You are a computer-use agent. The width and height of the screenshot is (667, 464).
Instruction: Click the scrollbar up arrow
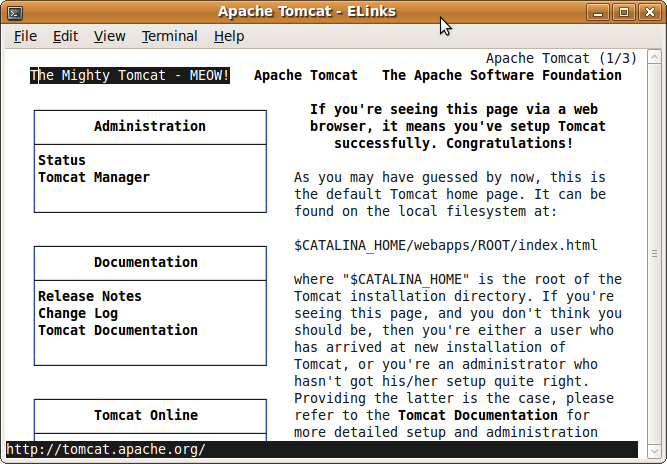(654, 57)
